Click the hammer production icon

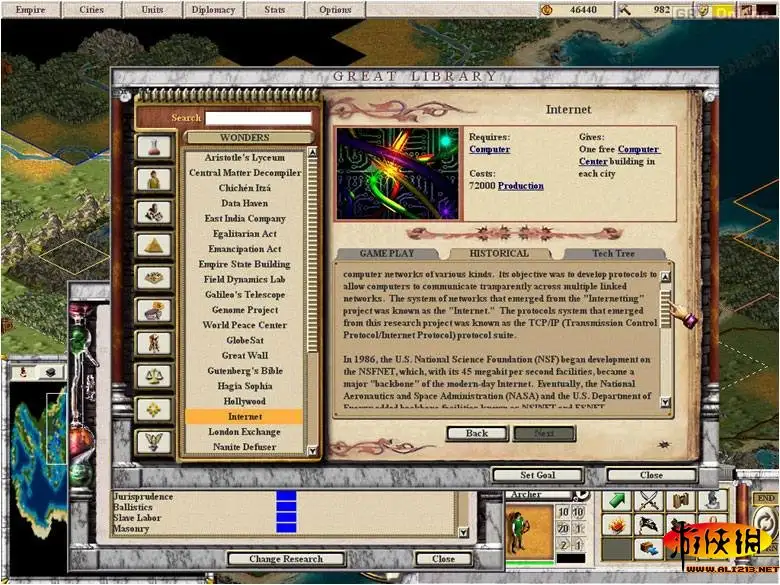624,9
